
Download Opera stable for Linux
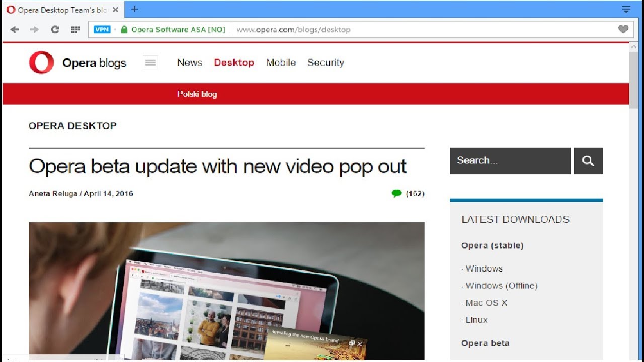(476, 320)
